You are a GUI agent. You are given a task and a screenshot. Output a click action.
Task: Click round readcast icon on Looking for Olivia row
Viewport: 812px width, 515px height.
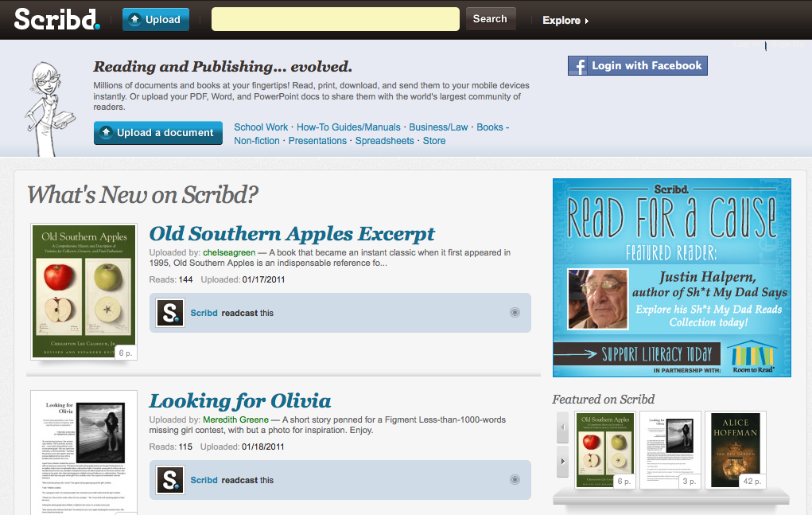click(x=515, y=480)
